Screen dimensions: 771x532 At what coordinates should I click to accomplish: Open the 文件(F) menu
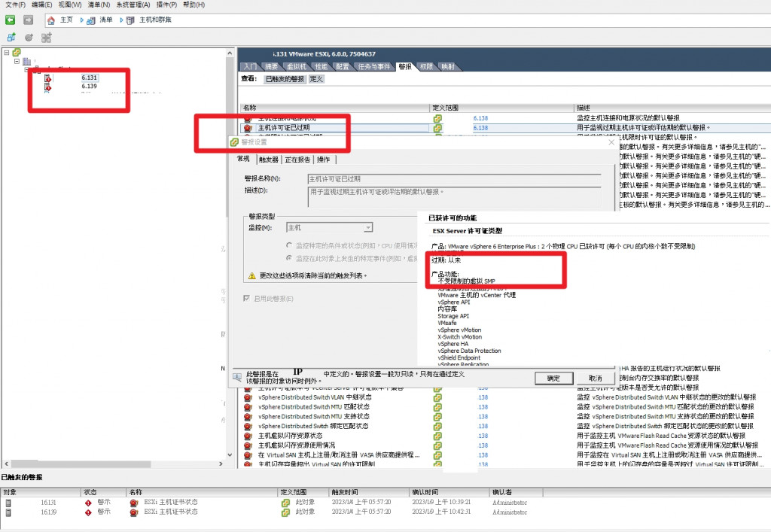[x=15, y=5]
